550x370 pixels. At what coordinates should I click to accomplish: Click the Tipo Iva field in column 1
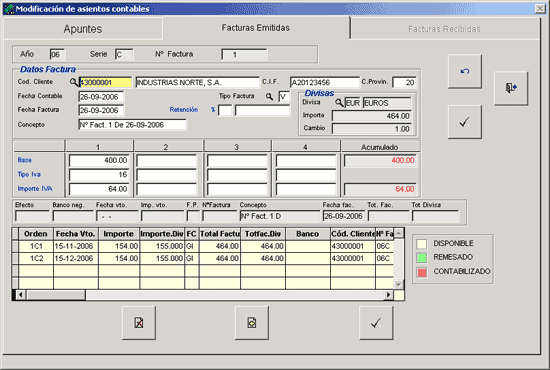tap(99, 175)
